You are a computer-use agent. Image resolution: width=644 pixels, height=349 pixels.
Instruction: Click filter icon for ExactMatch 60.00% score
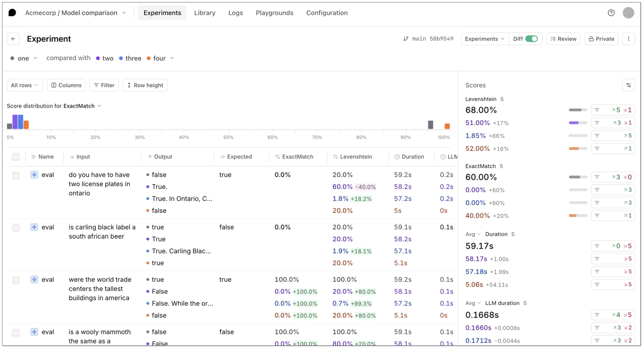tap(597, 177)
